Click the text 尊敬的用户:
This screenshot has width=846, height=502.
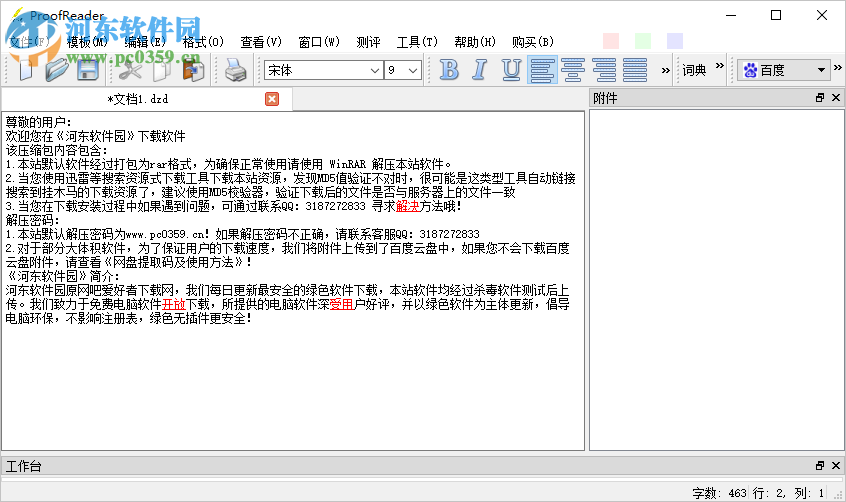(x=39, y=122)
